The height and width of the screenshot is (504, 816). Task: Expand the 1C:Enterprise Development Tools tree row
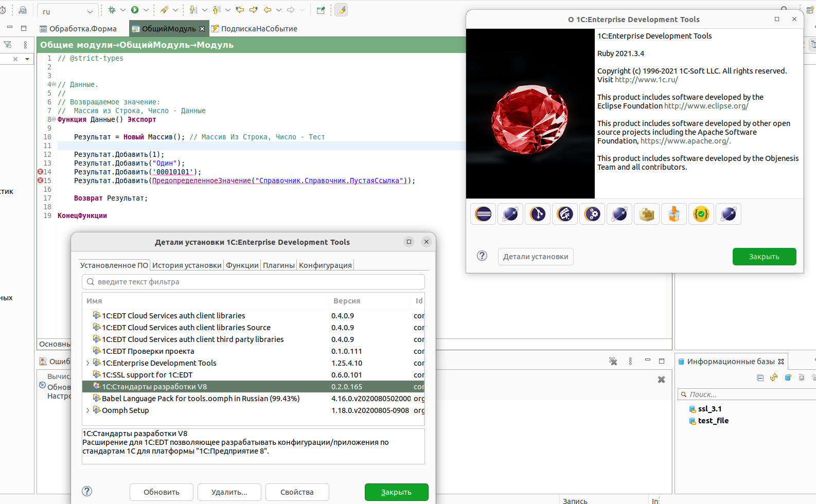tap(87, 363)
